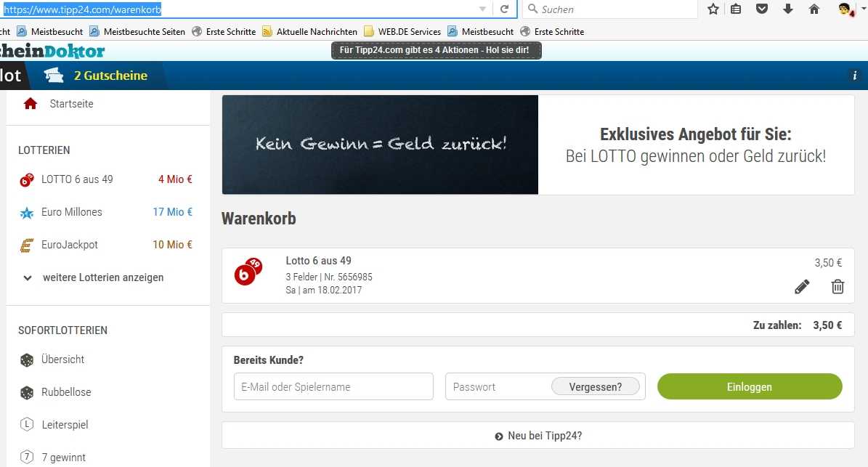This screenshot has height=467, width=868.
Task: Go to browser home page icon
Action: (814, 9)
